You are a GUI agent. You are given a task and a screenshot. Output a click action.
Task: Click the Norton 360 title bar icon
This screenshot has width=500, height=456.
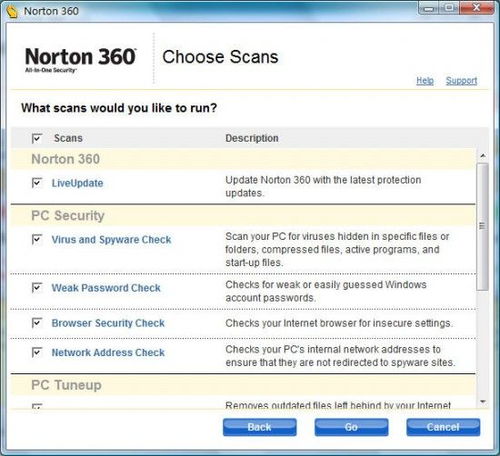(x=12, y=11)
